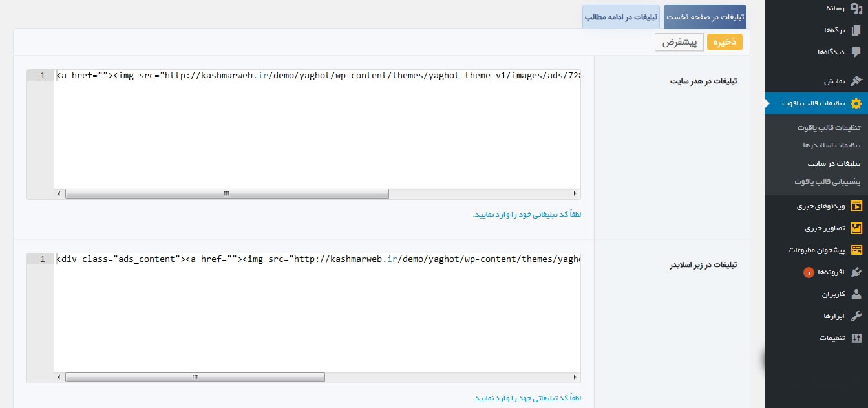Click the ویدئوهای خبری video icon
The width and height of the screenshot is (868, 408).
pos(856,206)
